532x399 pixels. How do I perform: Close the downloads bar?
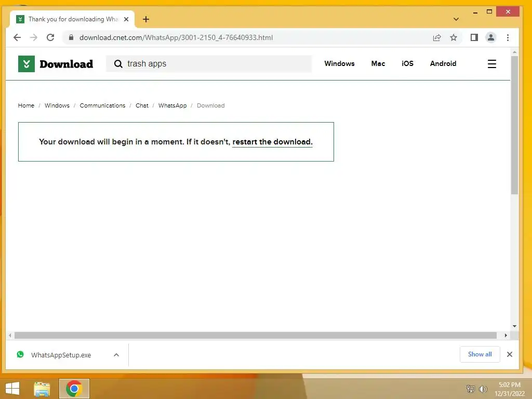(x=509, y=354)
